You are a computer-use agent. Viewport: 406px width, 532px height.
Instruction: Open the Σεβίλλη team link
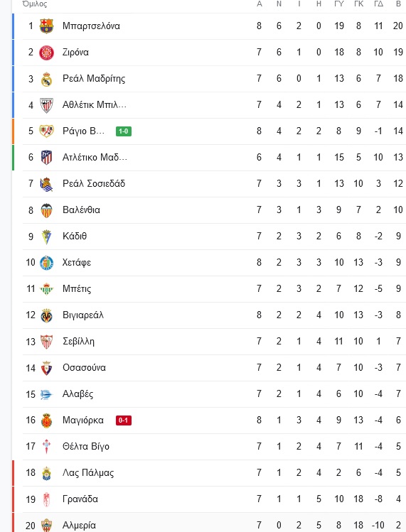pos(78,342)
